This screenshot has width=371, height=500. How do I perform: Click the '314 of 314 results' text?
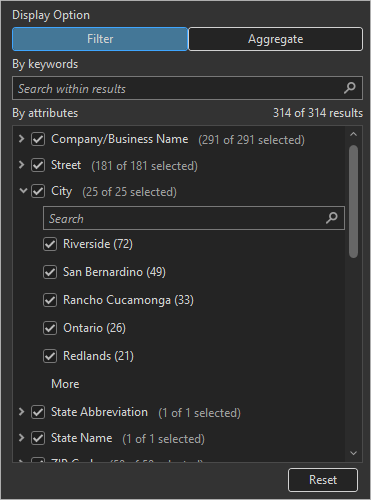coord(318,113)
